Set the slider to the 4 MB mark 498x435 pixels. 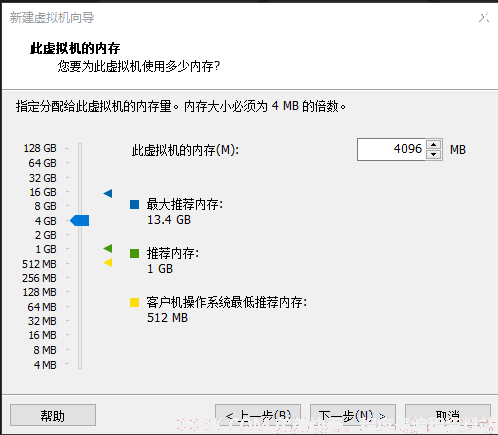(x=80, y=365)
